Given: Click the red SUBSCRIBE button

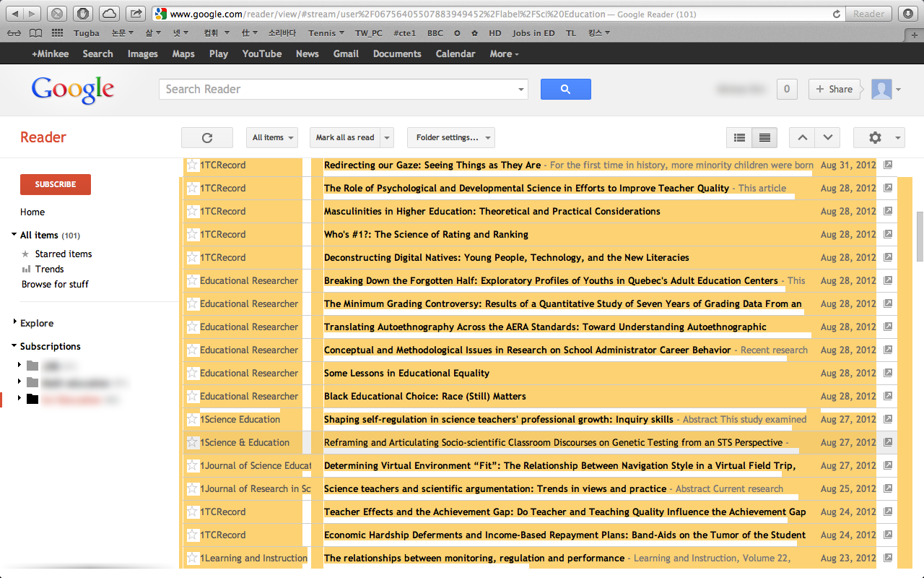Looking at the screenshot, I should [x=56, y=184].
